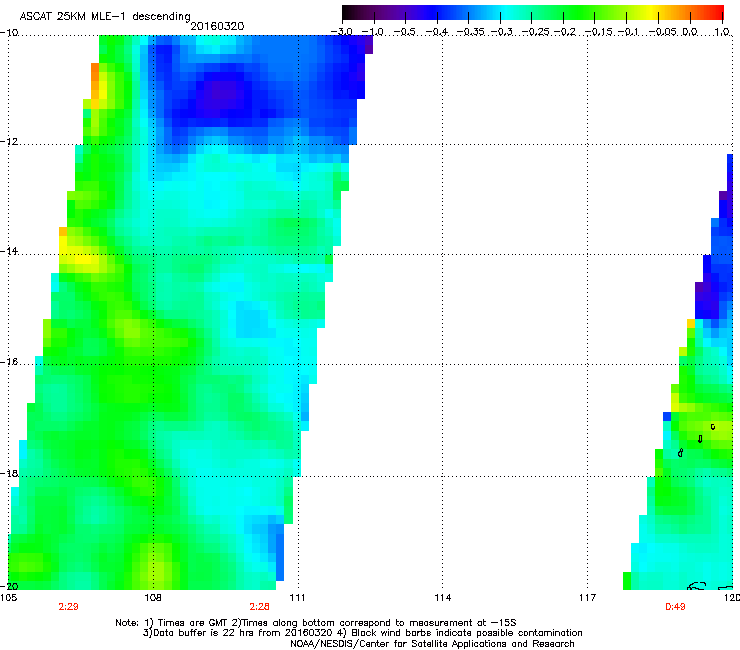The height and width of the screenshot is (650, 740).
Task: Click the color bar label '-3.0'
Action: pos(342,32)
